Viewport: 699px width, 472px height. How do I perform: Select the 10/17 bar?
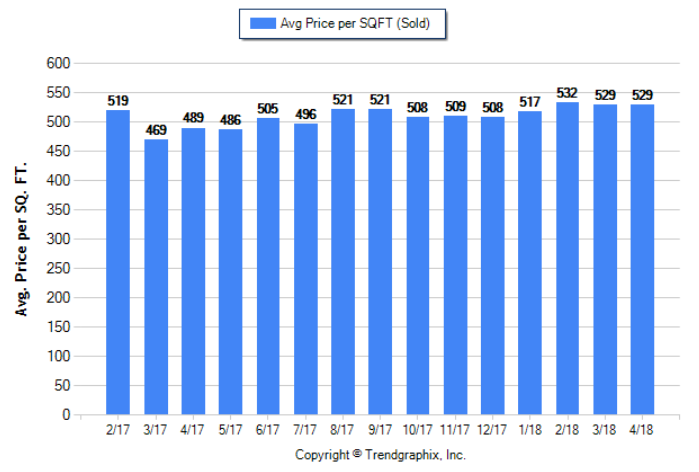pos(418,265)
